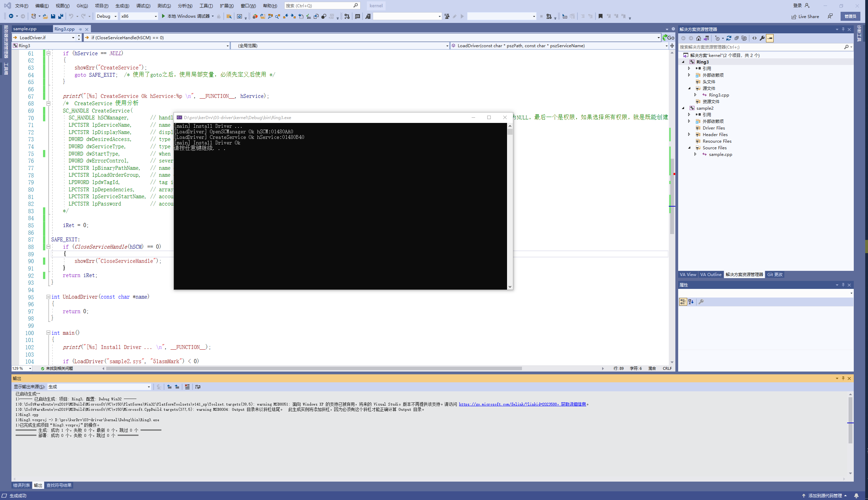Click Sync/Refresh in Solution Explorer toolbar

[729, 38]
